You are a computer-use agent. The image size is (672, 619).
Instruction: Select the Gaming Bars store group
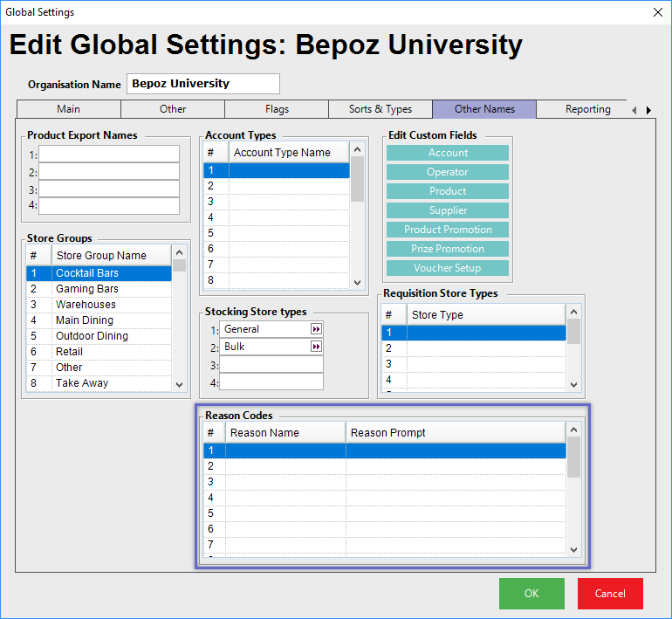pos(87,289)
